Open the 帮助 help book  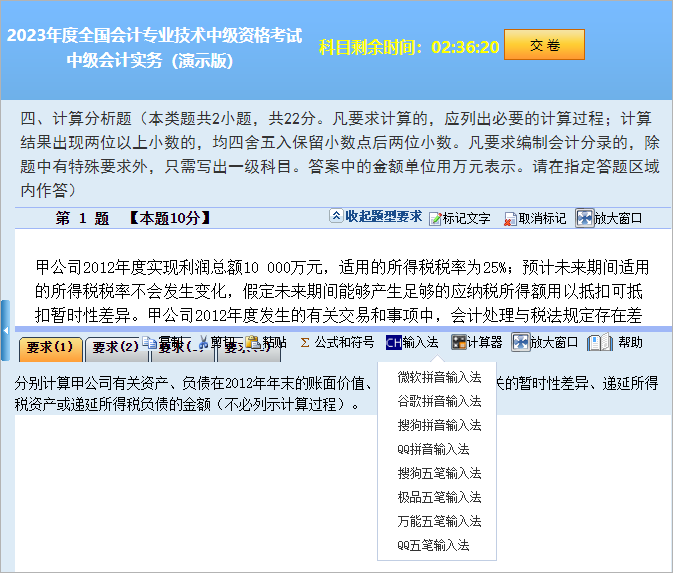pyautogui.click(x=616, y=342)
